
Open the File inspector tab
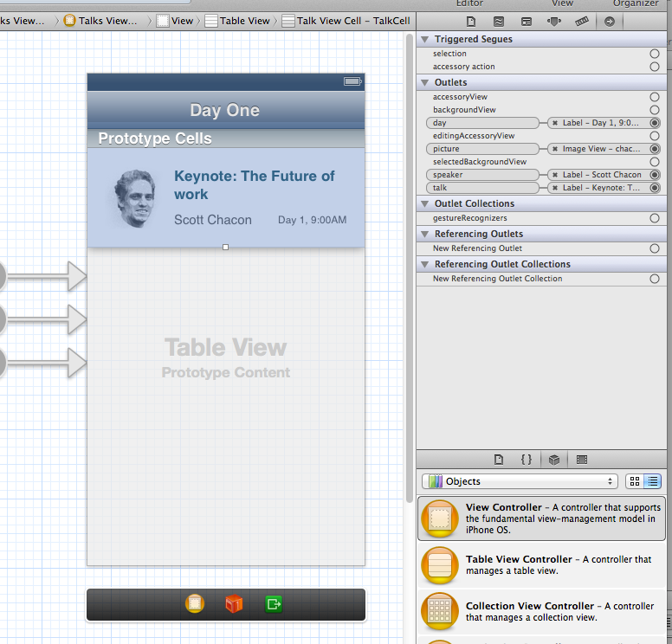coord(470,22)
